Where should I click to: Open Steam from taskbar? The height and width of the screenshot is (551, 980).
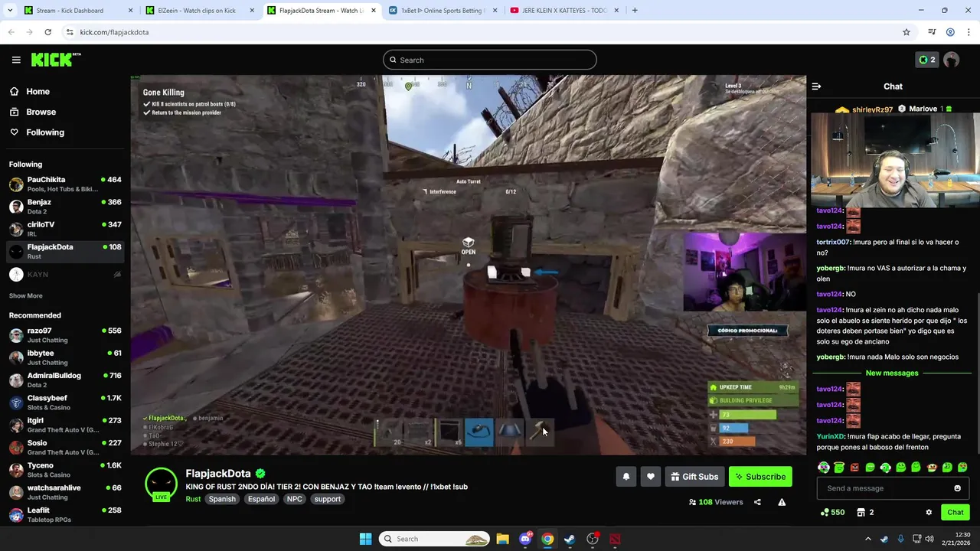coord(570,539)
